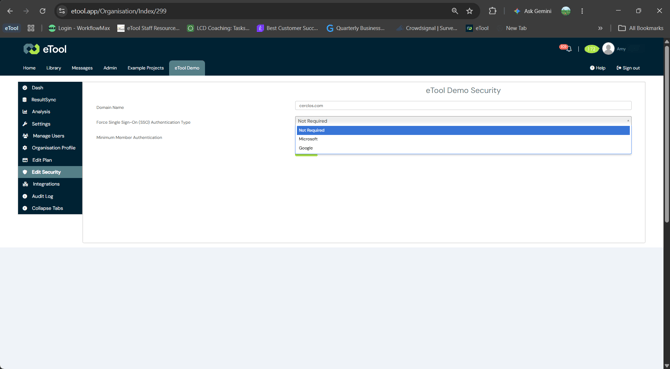This screenshot has width=670, height=369.
Task: Click the eTool pinned bookmark at far left
Action: [x=12, y=28]
